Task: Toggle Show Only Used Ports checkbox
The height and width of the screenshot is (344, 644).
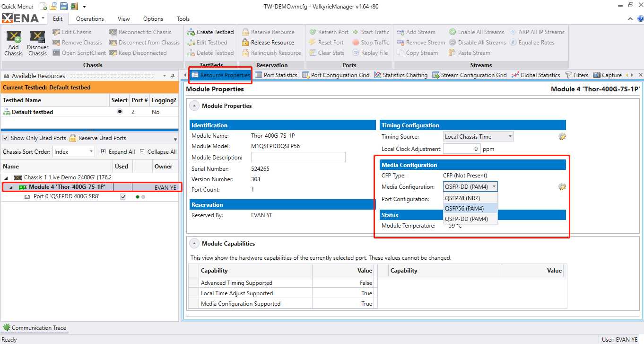Action: (x=6, y=138)
